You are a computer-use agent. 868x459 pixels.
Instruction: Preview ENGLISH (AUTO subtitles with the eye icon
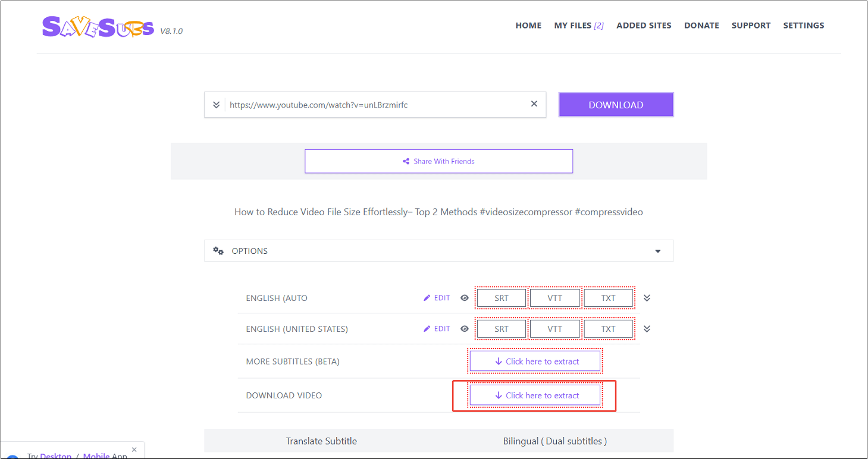click(x=465, y=297)
